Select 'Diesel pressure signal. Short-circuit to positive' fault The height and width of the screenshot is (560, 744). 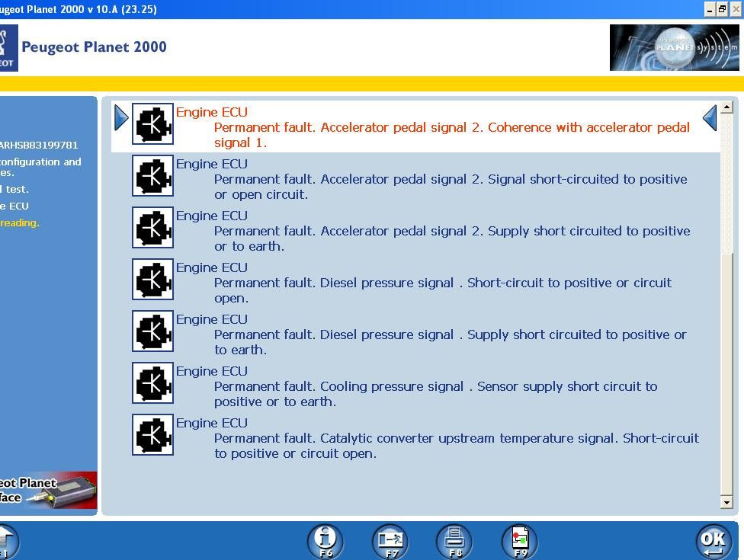tap(443, 290)
